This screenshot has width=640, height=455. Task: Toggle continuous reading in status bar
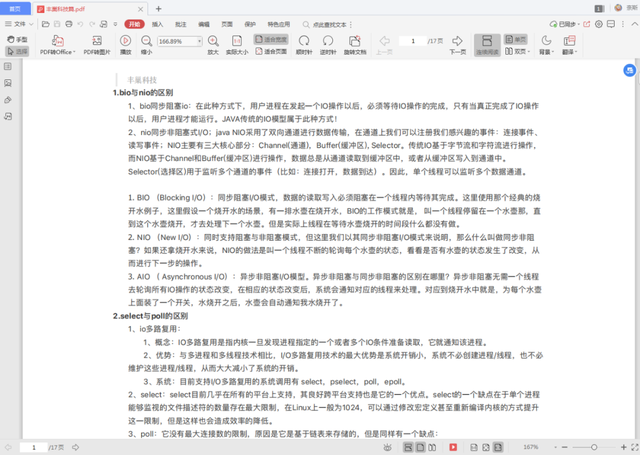(x=408, y=447)
